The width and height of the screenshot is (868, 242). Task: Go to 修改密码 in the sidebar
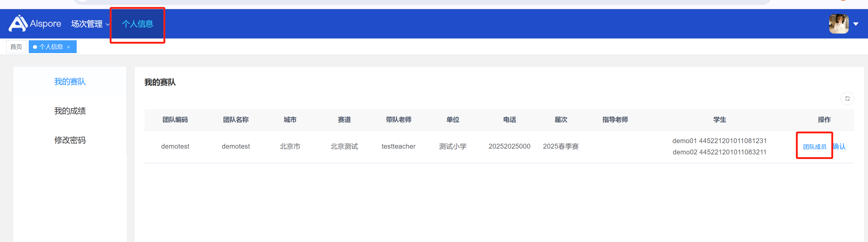tap(70, 140)
